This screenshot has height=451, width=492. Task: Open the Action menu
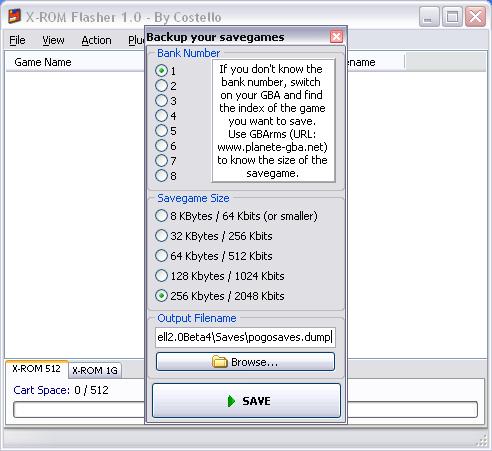(x=96, y=40)
